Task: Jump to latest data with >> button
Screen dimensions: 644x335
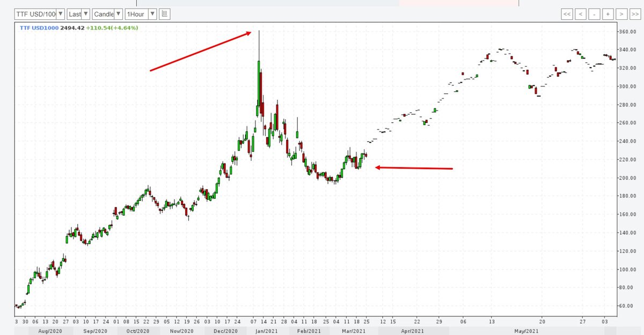Action: coord(634,14)
